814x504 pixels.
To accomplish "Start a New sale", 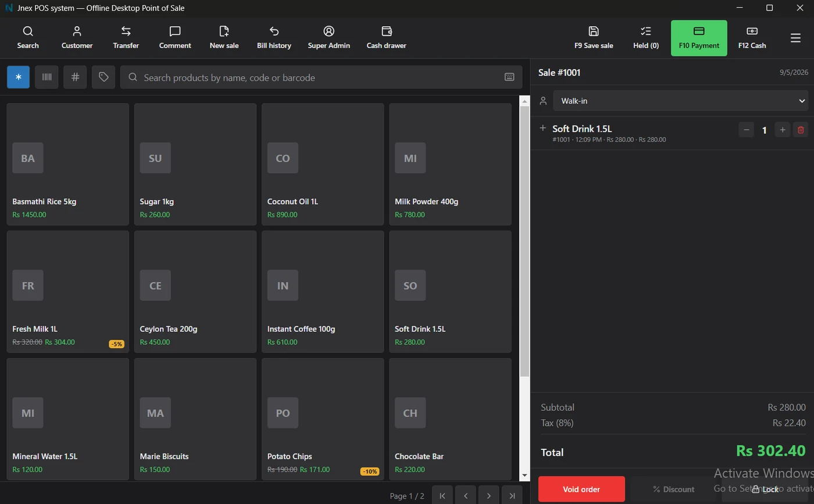I will coord(224,38).
